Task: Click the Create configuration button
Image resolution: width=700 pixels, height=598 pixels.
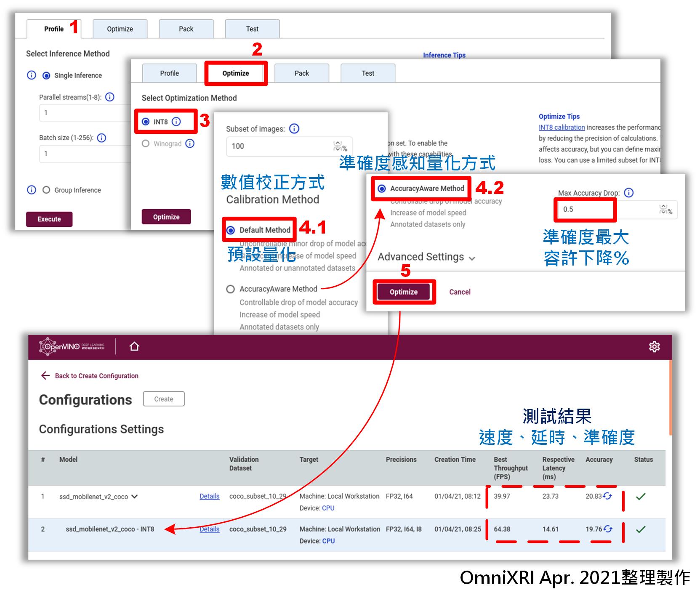Action: click(164, 399)
